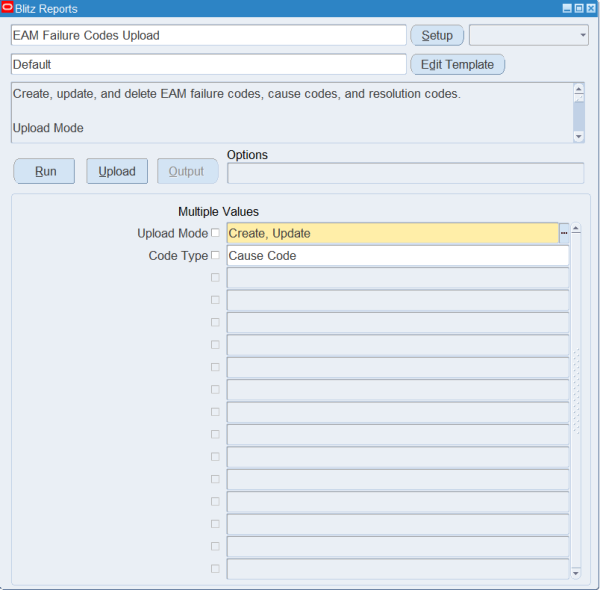Tick the Upload Mode multiple values checkbox

click(215, 233)
